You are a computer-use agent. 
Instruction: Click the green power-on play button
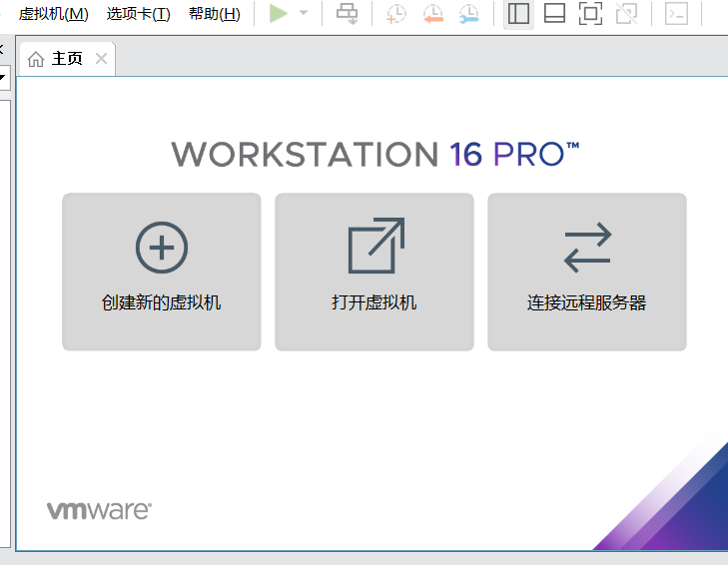[278, 13]
